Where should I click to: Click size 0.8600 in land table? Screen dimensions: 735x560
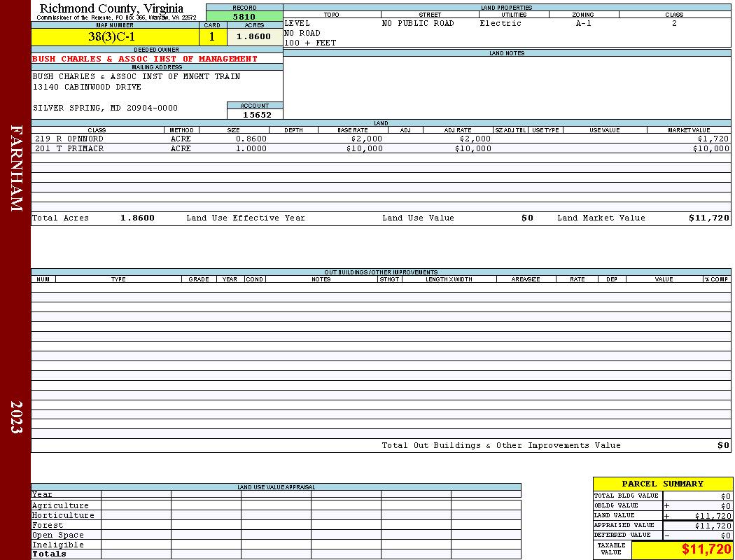(251, 139)
